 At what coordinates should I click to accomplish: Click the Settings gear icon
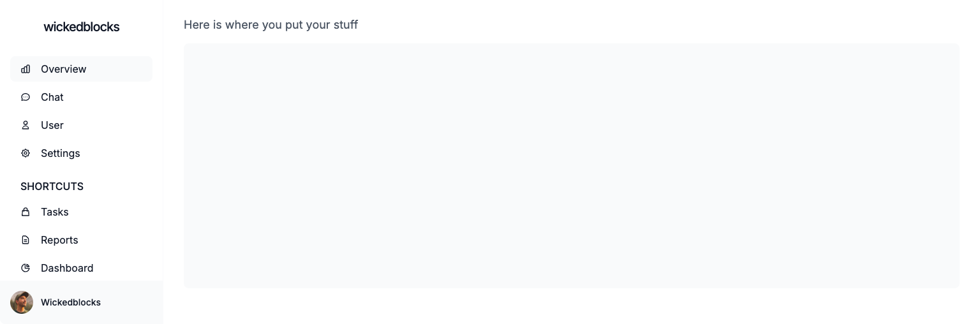[26, 153]
